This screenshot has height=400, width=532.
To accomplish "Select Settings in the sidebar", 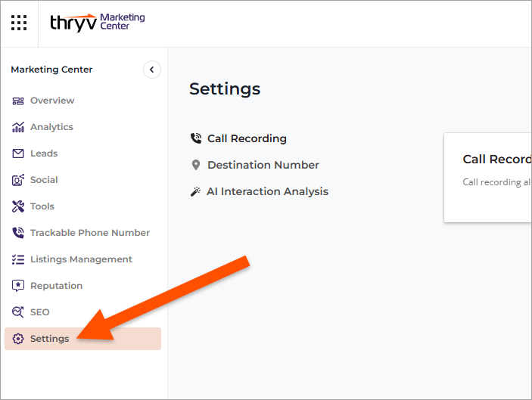I will tap(49, 339).
